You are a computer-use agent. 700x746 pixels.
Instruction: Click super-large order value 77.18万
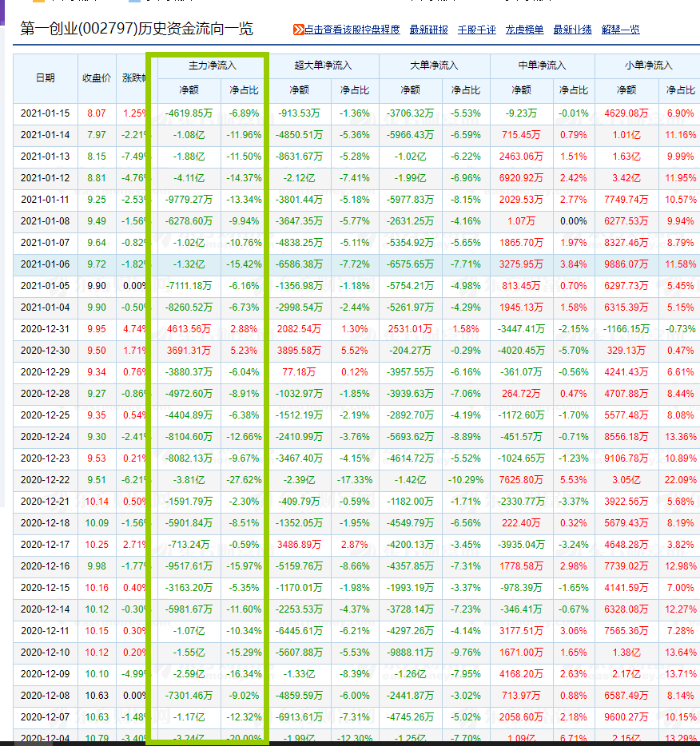[x=300, y=372]
